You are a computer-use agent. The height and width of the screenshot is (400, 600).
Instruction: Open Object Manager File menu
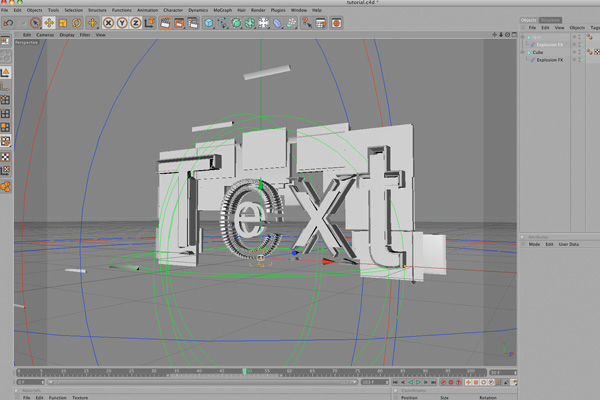[x=532, y=28]
